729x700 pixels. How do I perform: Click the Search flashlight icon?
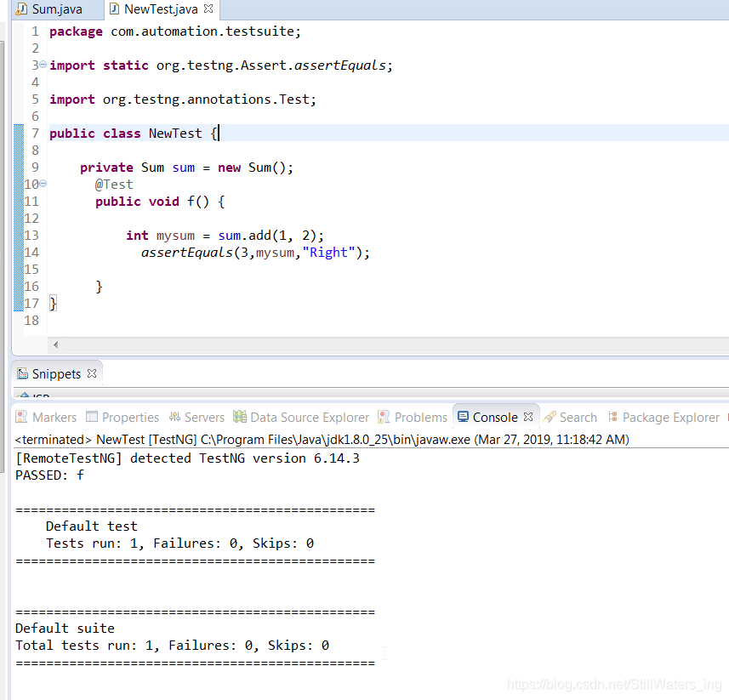click(550, 417)
